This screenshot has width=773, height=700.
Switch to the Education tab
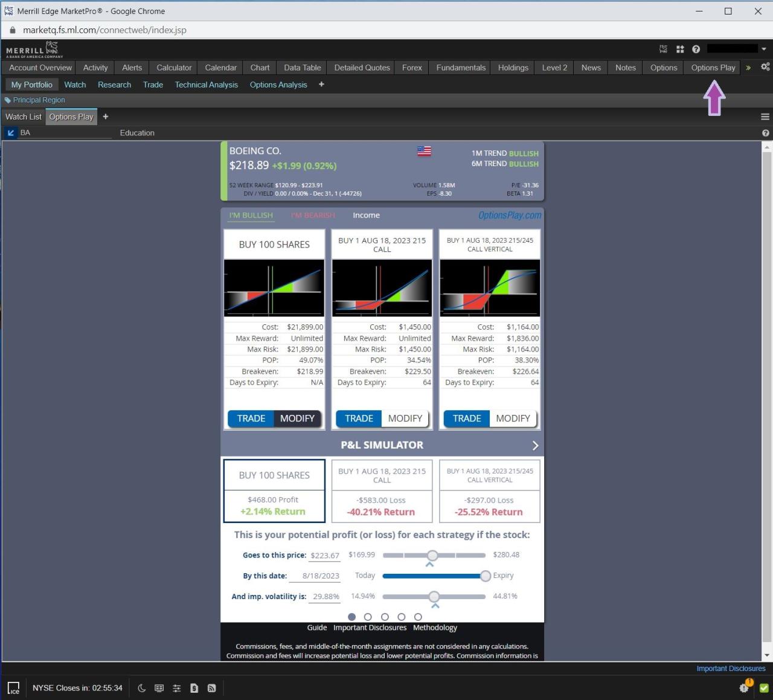(x=137, y=133)
